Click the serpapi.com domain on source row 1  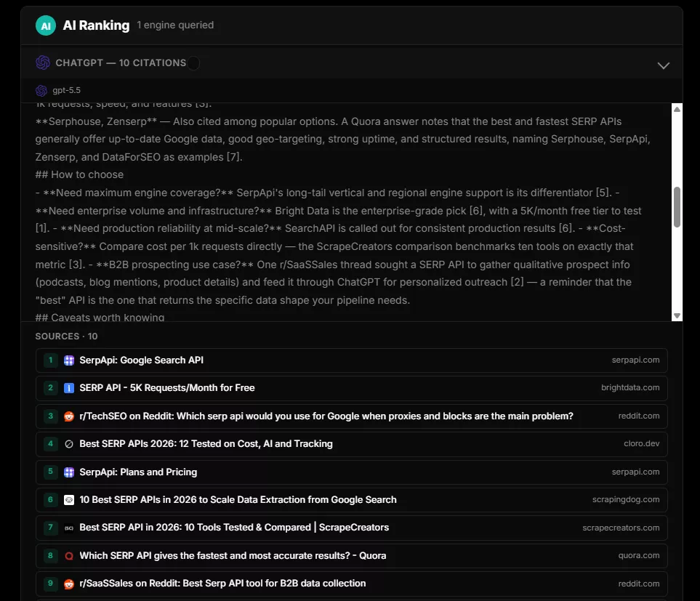[635, 360]
